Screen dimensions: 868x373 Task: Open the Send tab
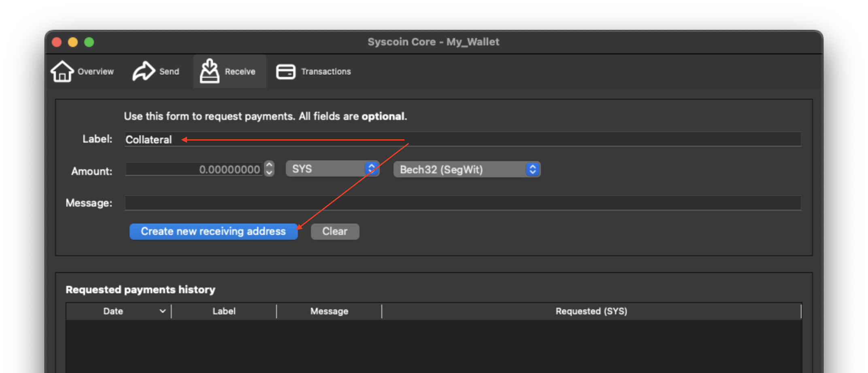coord(156,71)
